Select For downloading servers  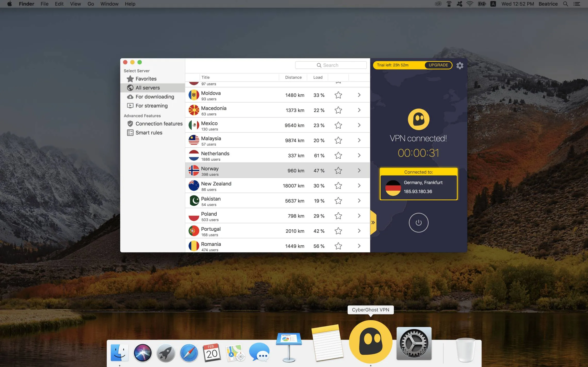(x=154, y=97)
